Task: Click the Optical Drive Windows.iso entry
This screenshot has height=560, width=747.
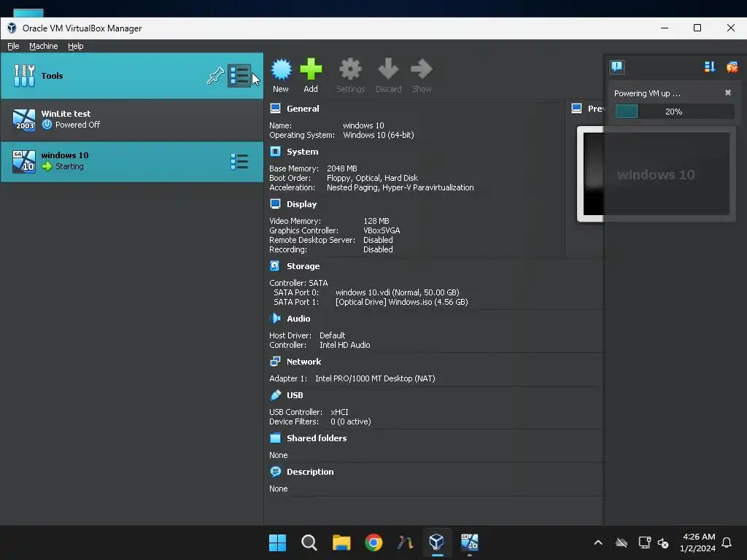Action: 402,302
